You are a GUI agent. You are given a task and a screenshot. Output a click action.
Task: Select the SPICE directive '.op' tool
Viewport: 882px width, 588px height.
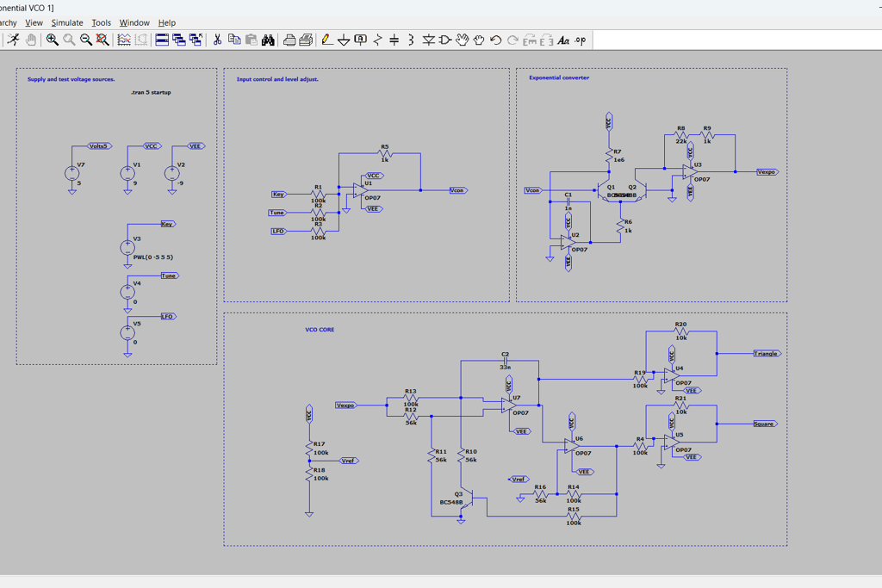coord(581,40)
